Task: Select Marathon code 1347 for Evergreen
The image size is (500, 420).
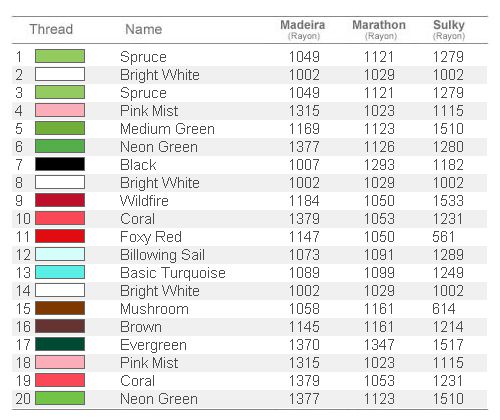Action: tap(379, 345)
